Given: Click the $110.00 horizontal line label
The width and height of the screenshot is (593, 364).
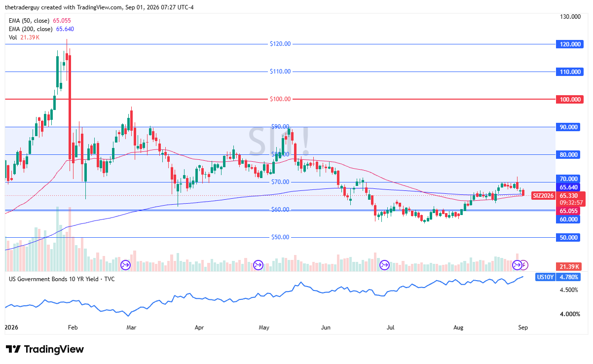Looking at the screenshot, I should coord(280,72).
